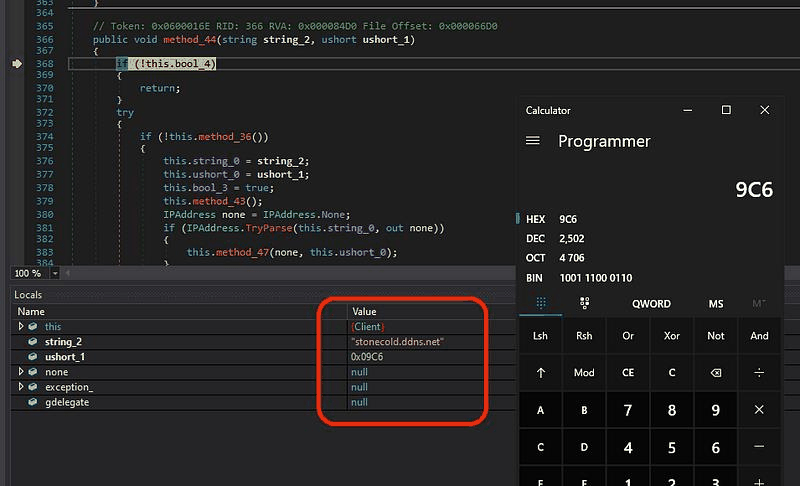Image resolution: width=800 pixels, height=486 pixels.
Task: Click the method_36 call on line 374
Action: point(224,137)
